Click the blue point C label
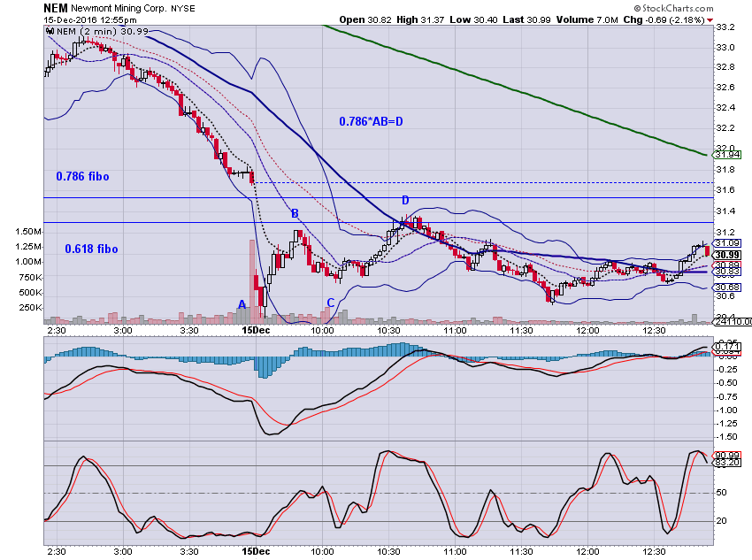 click(x=331, y=303)
